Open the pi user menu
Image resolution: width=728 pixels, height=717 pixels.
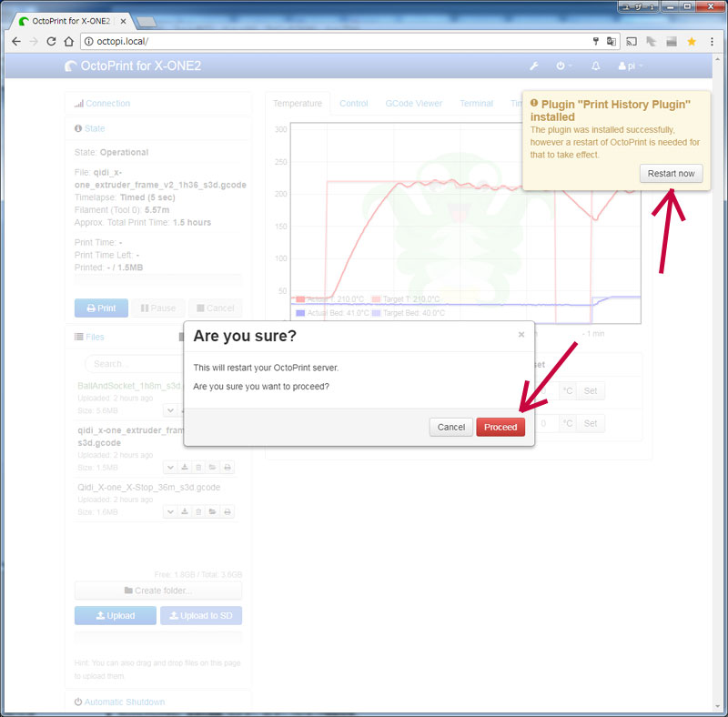(x=630, y=66)
